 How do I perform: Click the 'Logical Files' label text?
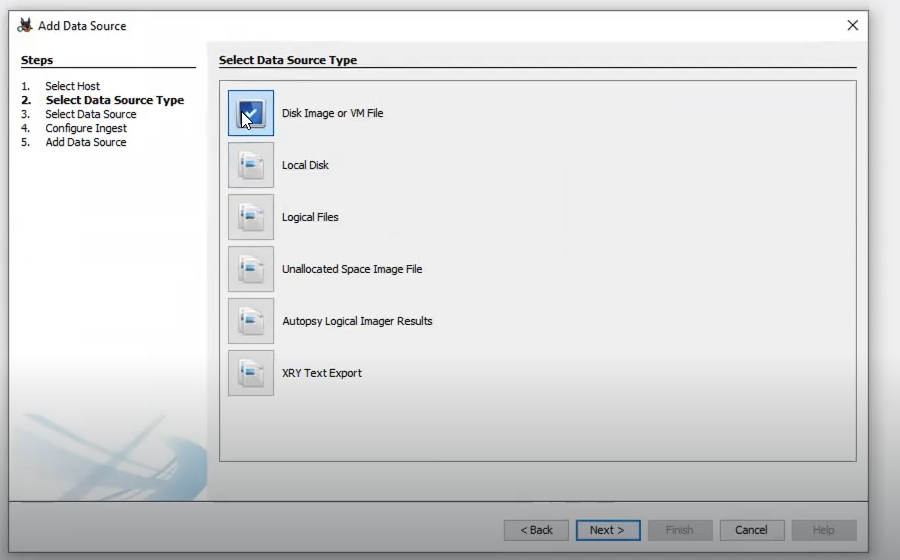coord(310,217)
